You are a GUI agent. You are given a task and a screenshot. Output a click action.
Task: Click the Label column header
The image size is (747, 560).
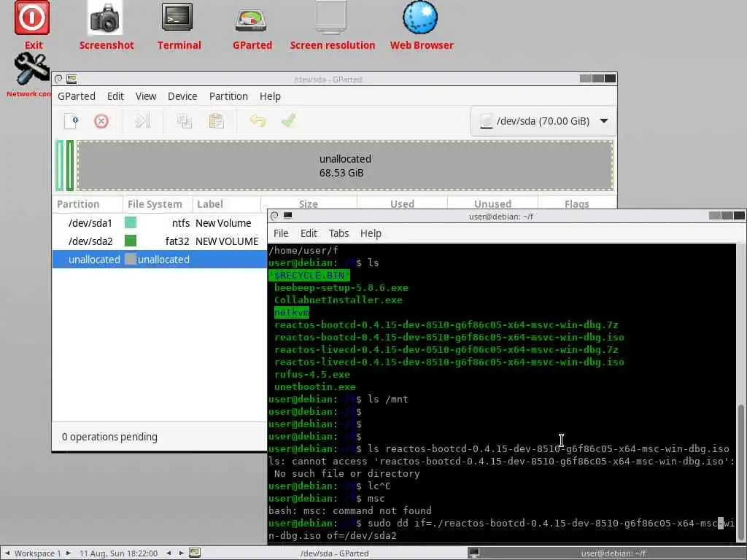click(226, 204)
